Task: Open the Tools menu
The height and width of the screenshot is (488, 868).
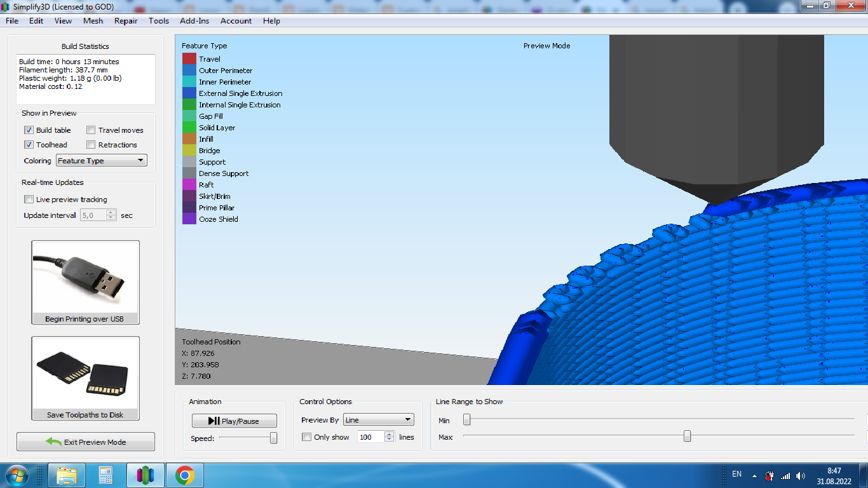Action: [x=159, y=21]
